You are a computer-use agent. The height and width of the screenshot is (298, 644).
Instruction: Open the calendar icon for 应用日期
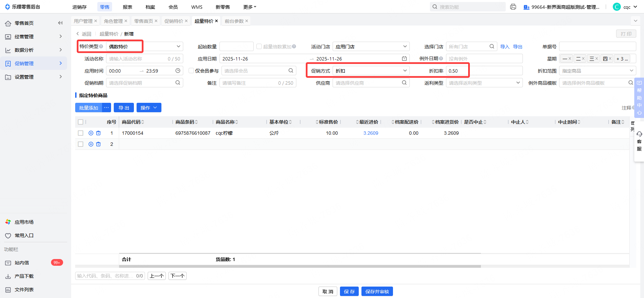(404, 58)
